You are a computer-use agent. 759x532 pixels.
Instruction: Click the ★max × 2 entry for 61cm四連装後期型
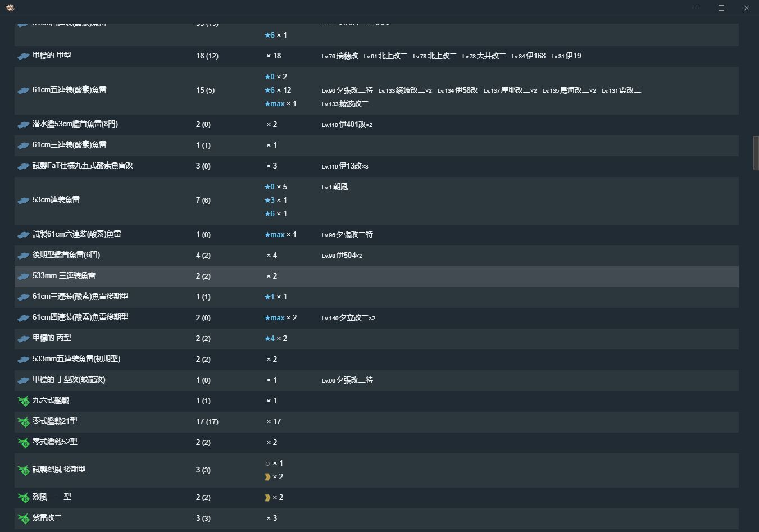pyautogui.click(x=280, y=318)
